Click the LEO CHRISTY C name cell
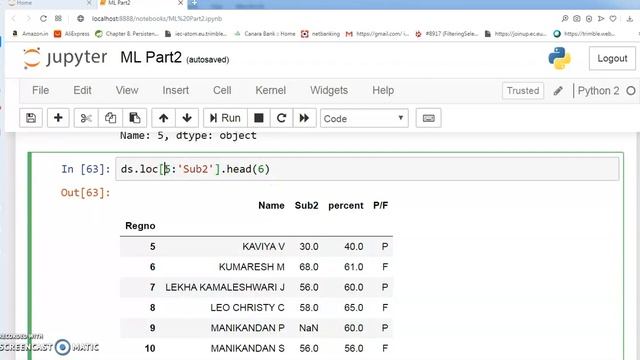This screenshot has width=640, height=360. 247,308
